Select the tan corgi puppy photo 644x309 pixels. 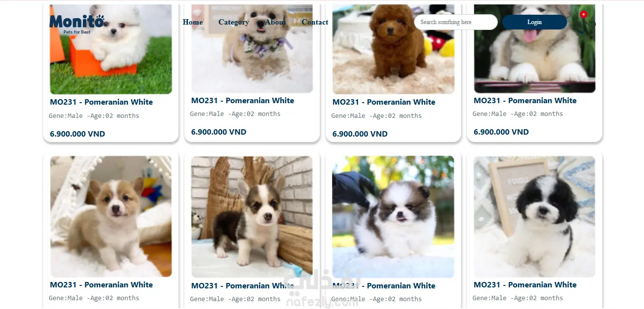click(111, 217)
